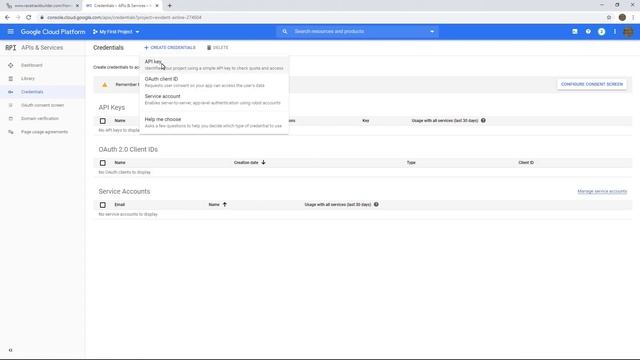The image size is (640, 360).
Task: Click the Google Cloud Platform logo text
Action: pyautogui.click(x=53, y=31)
